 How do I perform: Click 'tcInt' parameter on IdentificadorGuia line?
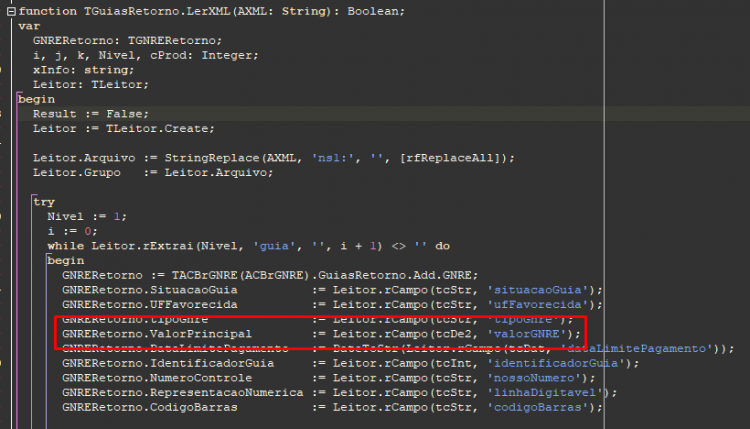(453, 363)
